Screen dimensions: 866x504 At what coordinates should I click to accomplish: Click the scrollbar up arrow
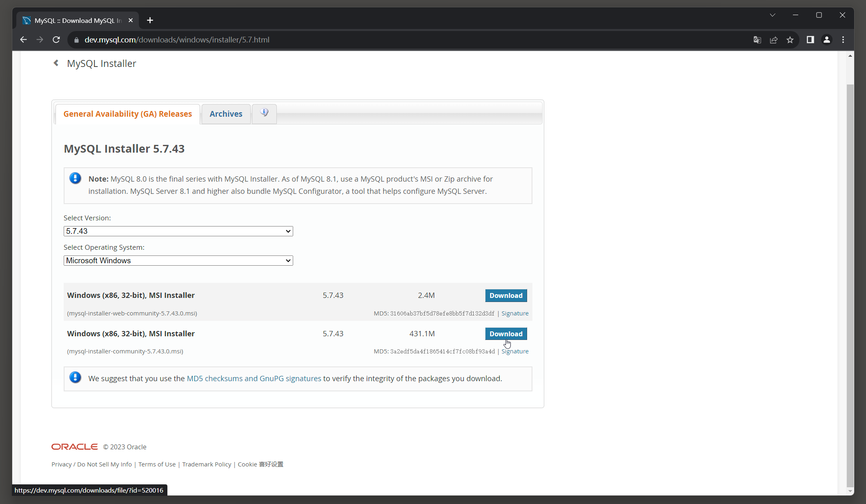tap(850, 56)
